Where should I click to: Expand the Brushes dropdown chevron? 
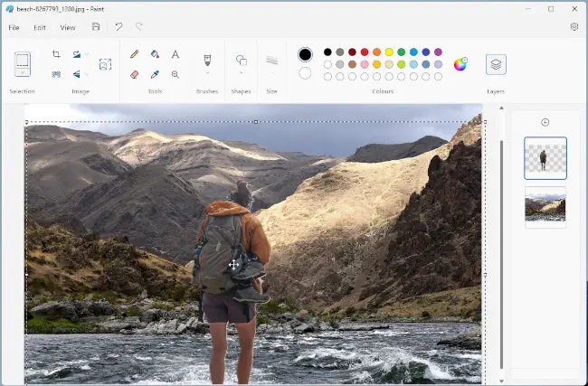[207, 72]
